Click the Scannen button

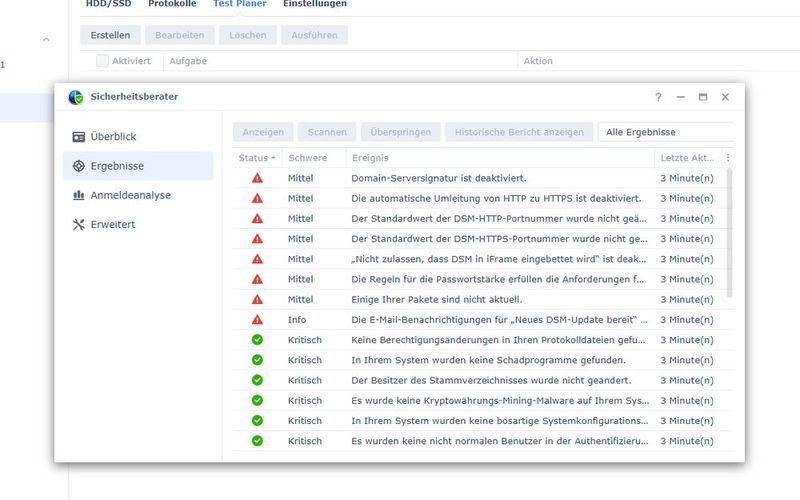[327, 132]
